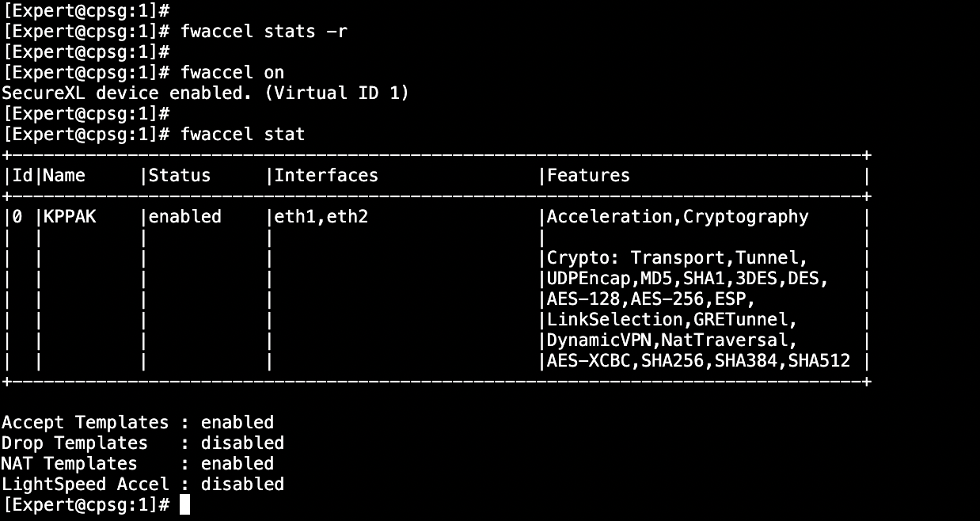This screenshot has width=980, height=521.
Task: Click the "fwaccel on" command text
Action: (x=232, y=72)
